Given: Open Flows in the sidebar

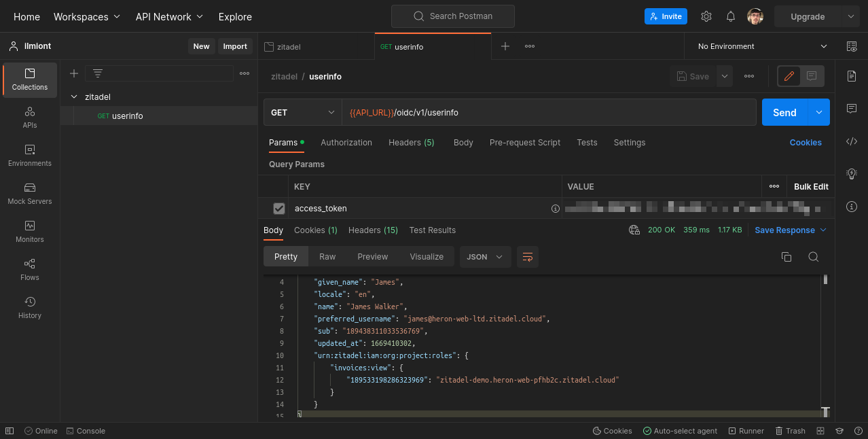Looking at the screenshot, I should pos(30,270).
